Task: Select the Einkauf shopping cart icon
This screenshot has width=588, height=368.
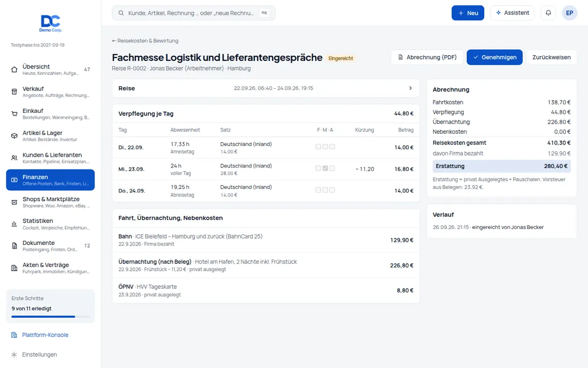Action: click(x=14, y=114)
